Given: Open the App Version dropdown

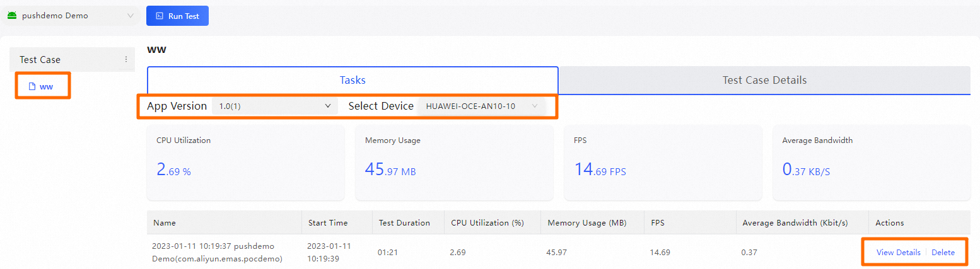Looking at the screenshot, I should (274, 106).
